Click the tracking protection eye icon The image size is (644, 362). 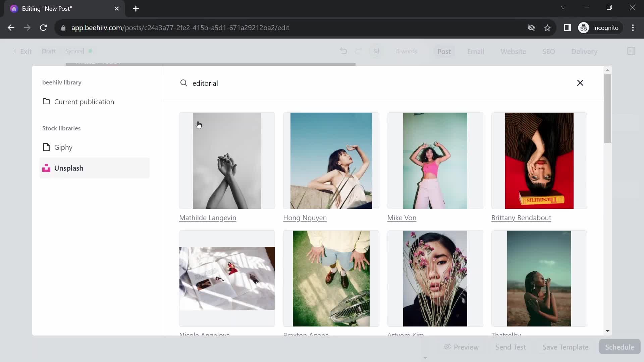(531, 28)
